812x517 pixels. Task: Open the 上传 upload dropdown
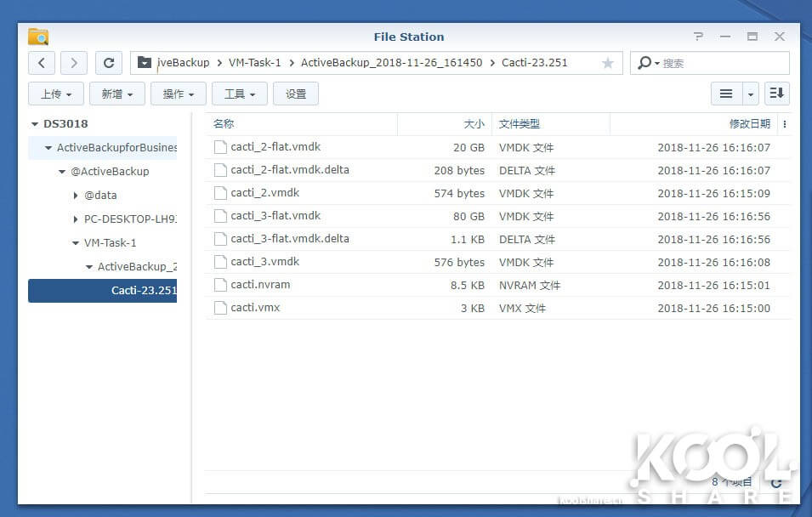click(x=56, y=94)
